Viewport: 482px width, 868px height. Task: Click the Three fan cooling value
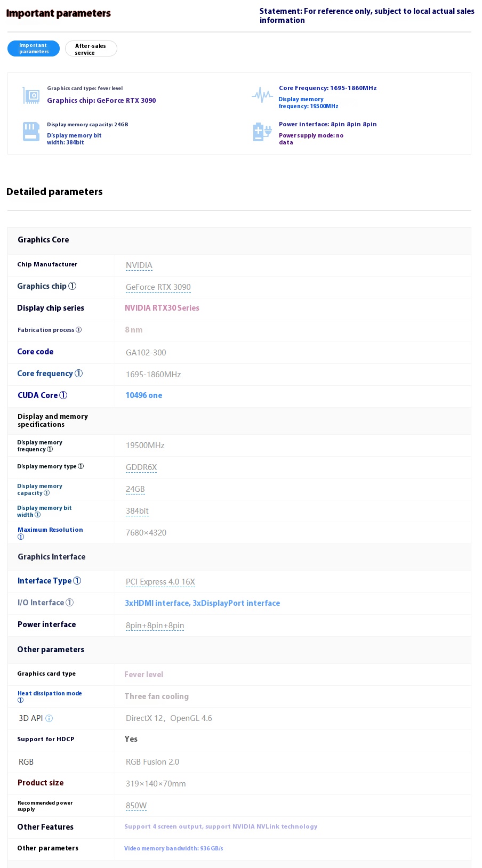tap(157, 696)
